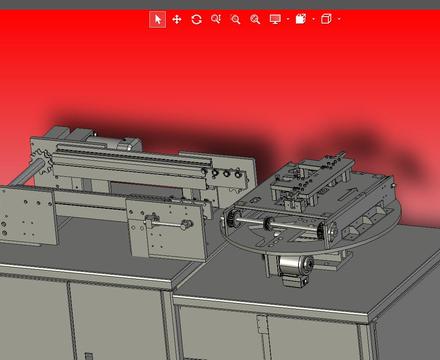
Task: Open the display style monitor icon
Action: click(275, 19)
